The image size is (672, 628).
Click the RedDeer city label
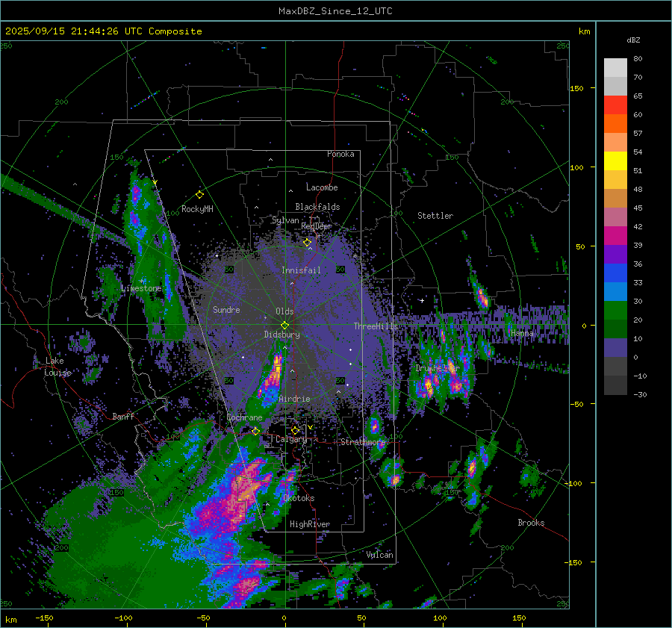(317, 226)
